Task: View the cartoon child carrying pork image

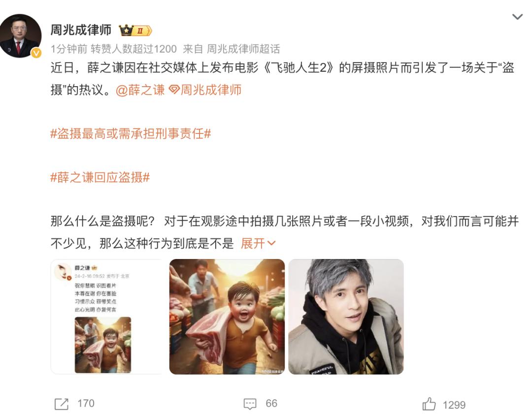Action: [227, 317]
